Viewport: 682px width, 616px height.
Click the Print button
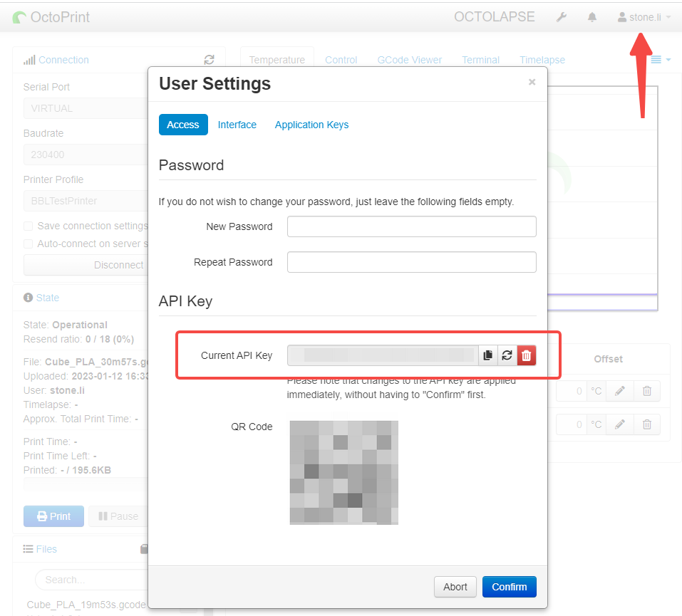[53, 516]
